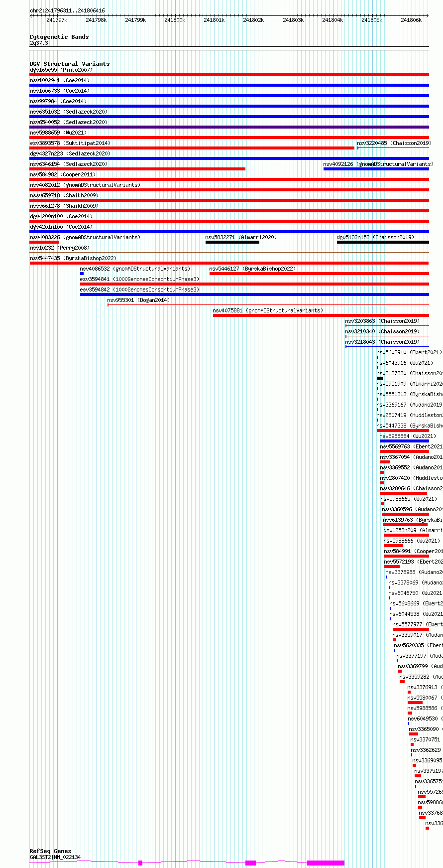443x868 pixels.
Task: Open dgv4200n100 (Coe2014) variant label
Action: (61, 217)
